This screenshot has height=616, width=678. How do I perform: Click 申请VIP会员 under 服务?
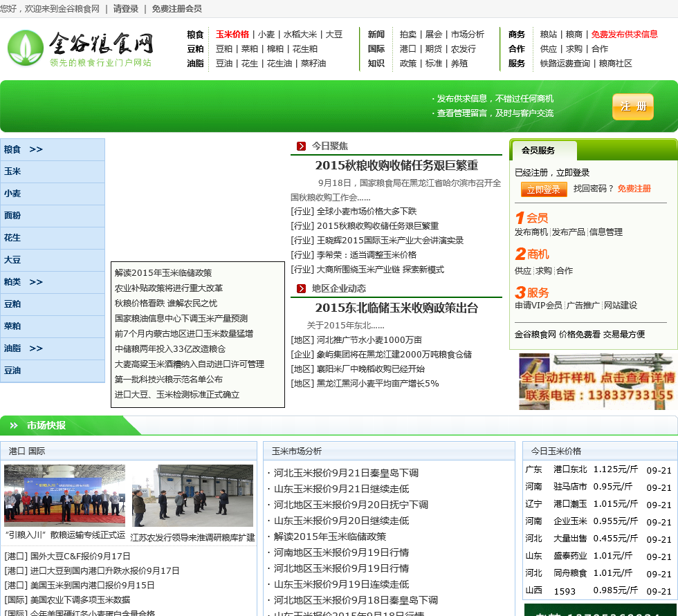click(x=538, y=306)
